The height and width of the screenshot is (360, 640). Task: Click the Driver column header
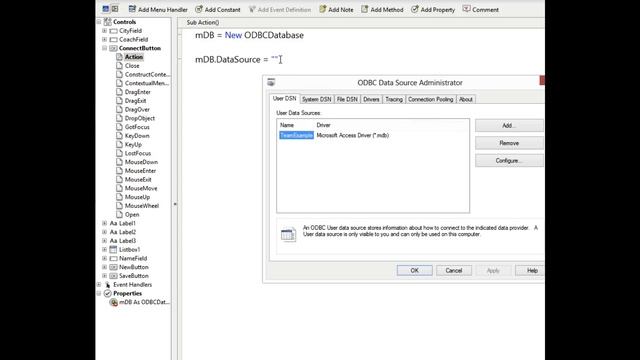[323, 125]
